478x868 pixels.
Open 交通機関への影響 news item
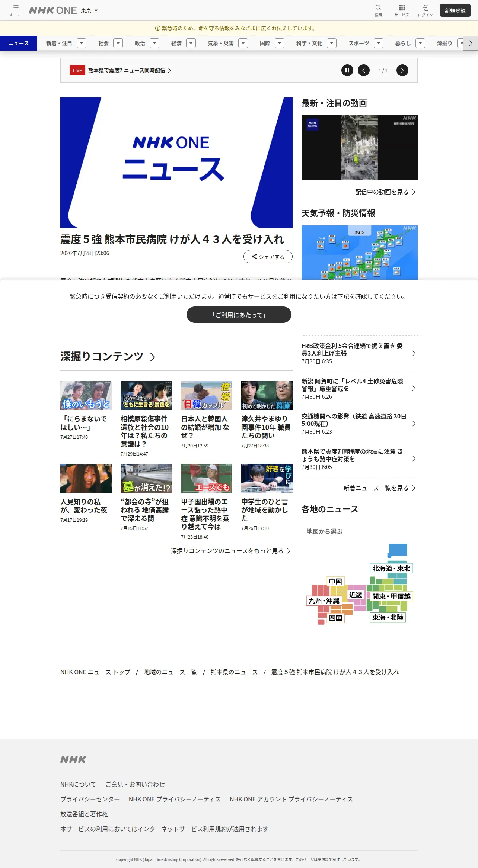click(360, 424)
